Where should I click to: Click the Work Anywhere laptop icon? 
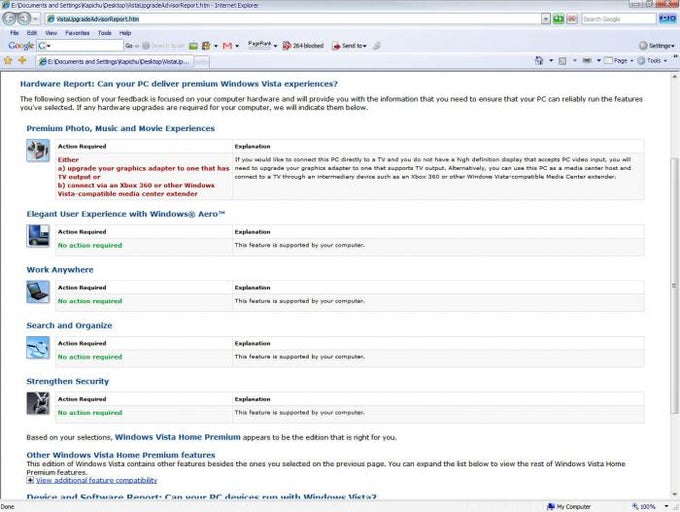pos(38,292)
